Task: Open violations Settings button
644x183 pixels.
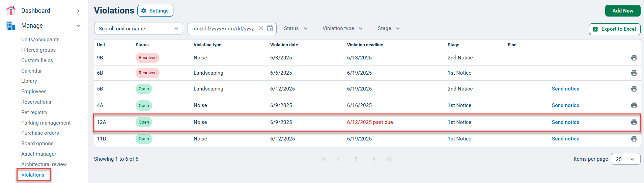Action: (x=155, y=11)
